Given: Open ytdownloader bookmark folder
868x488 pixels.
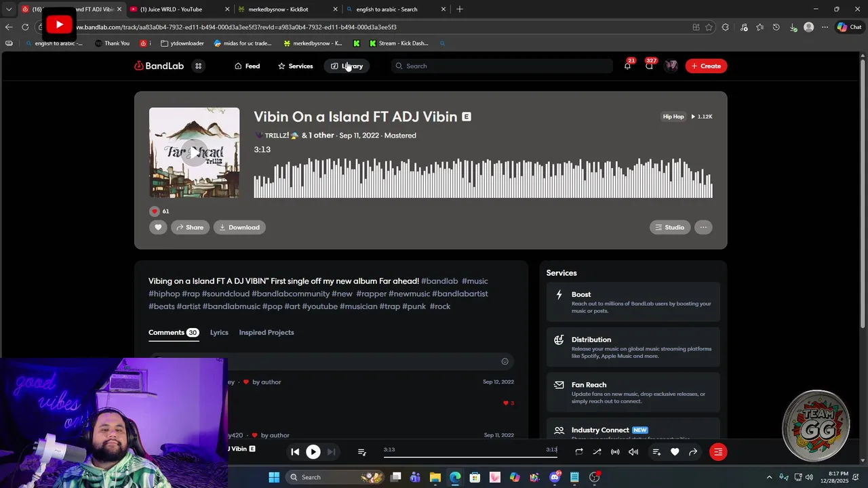Looking at the screenshot, I should click(x=182, y=43).
